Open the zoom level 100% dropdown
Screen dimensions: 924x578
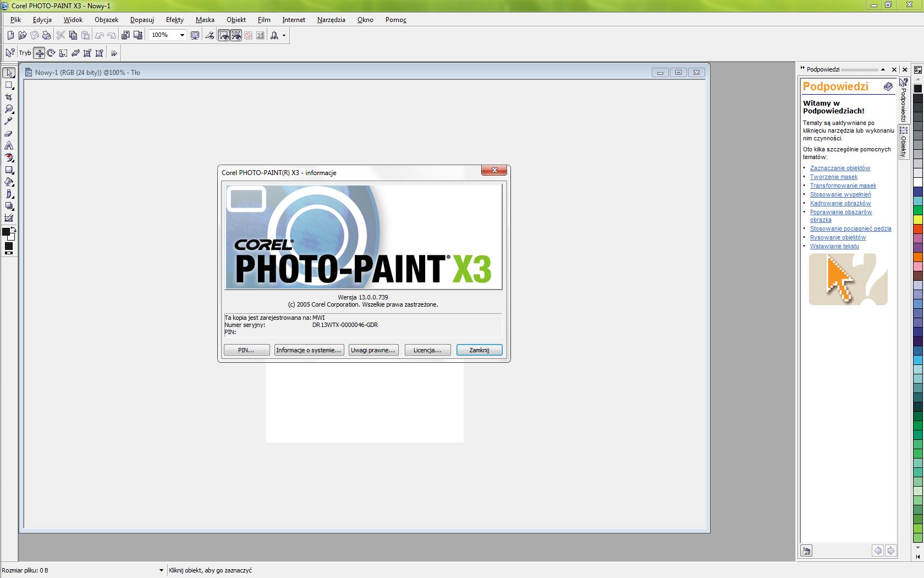(182, 35)
